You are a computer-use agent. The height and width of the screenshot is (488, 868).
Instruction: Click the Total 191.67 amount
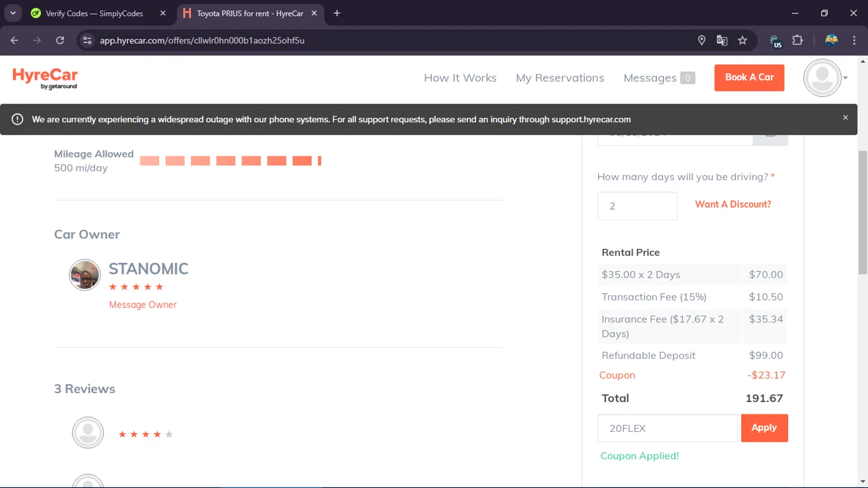764,398
